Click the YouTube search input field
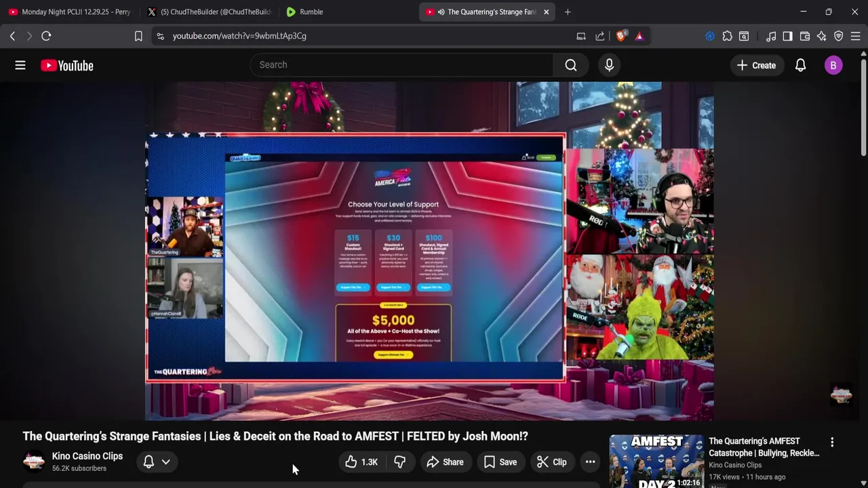 [401, 65]
